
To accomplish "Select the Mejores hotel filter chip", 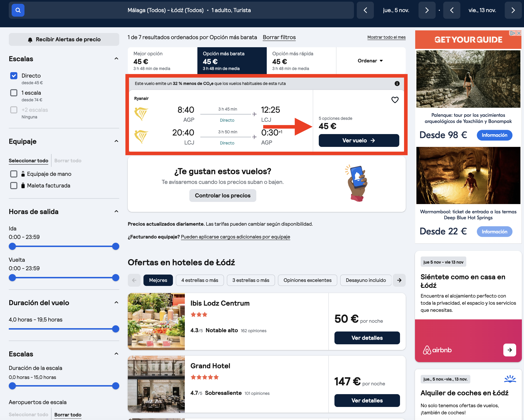I will point(158,280).
